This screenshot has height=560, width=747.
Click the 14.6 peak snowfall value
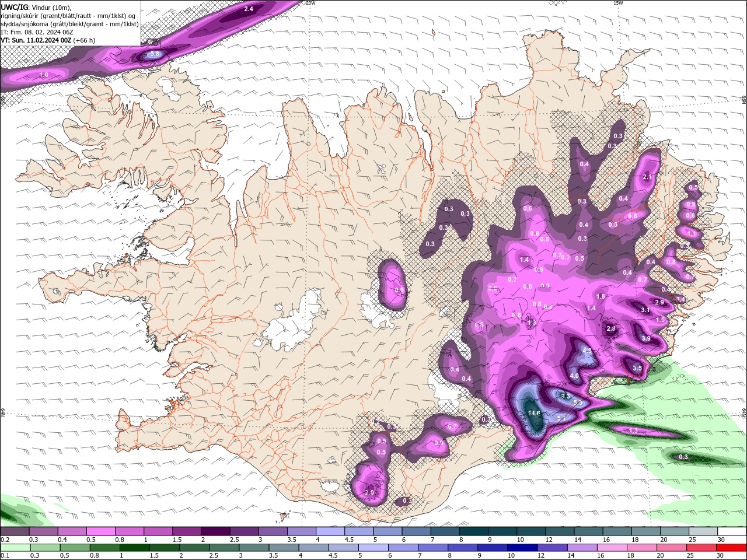click(535, 413)
